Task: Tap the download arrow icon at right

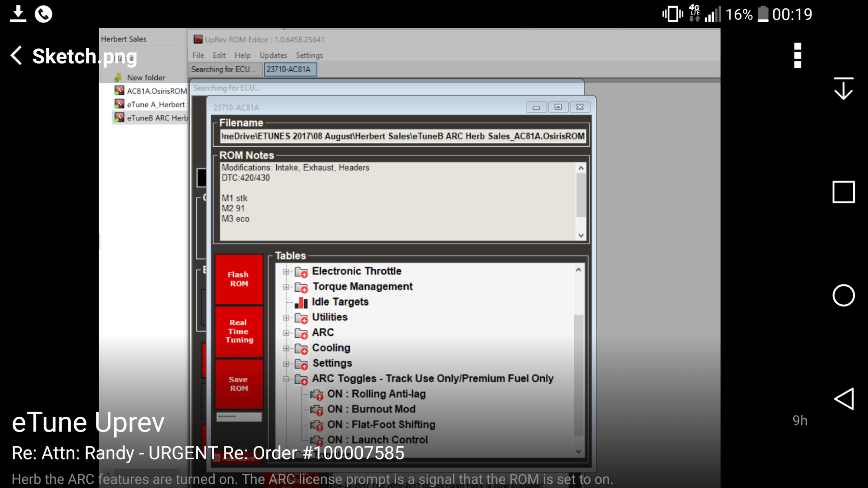Action: click(843, 89)
